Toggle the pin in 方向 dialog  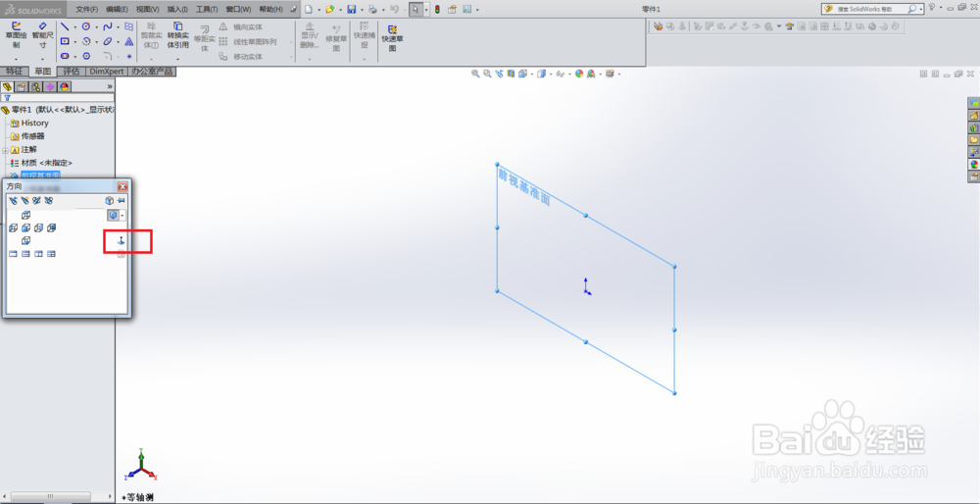click(x=122, y=201)
